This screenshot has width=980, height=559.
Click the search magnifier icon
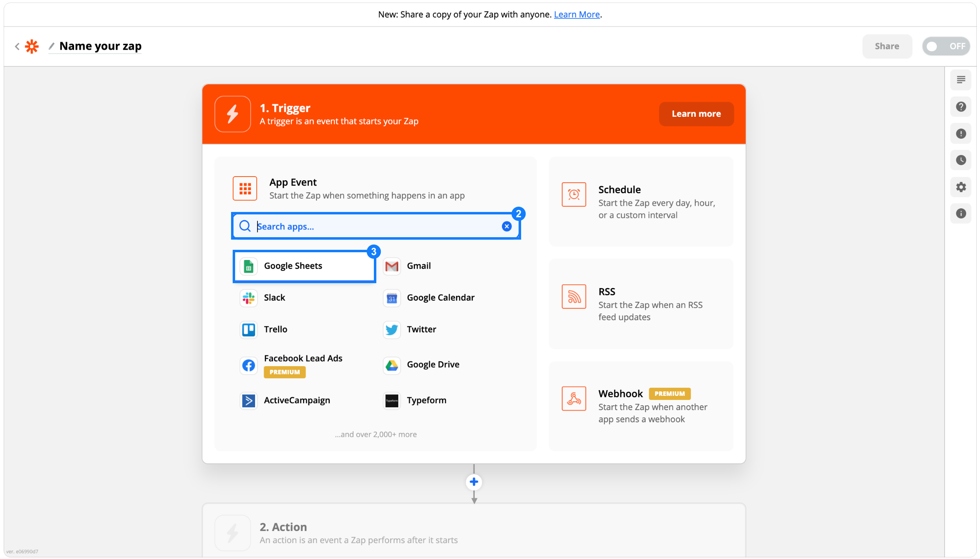click(x=245, y=226)
